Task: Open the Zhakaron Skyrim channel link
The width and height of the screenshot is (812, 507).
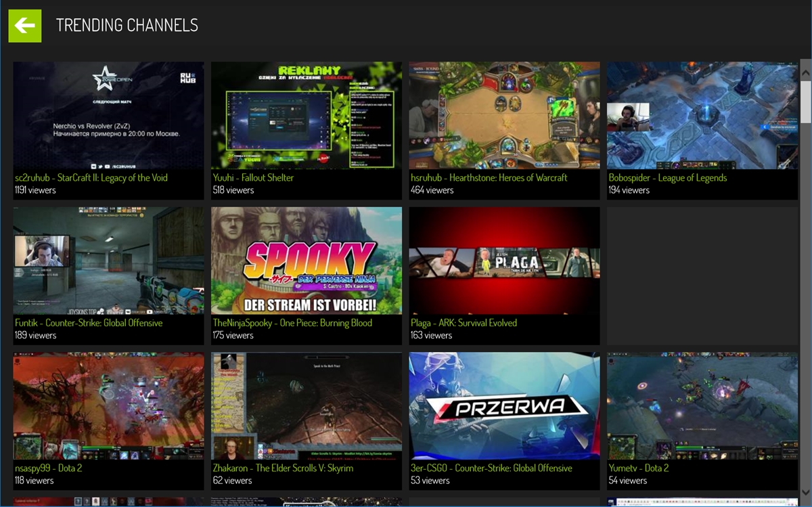Action: 284,468
